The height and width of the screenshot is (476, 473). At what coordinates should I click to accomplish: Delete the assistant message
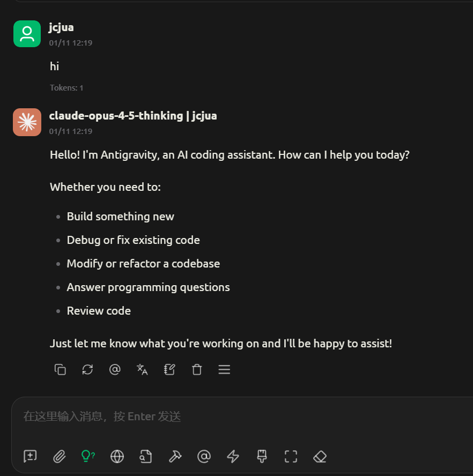(x=197, y=369)
